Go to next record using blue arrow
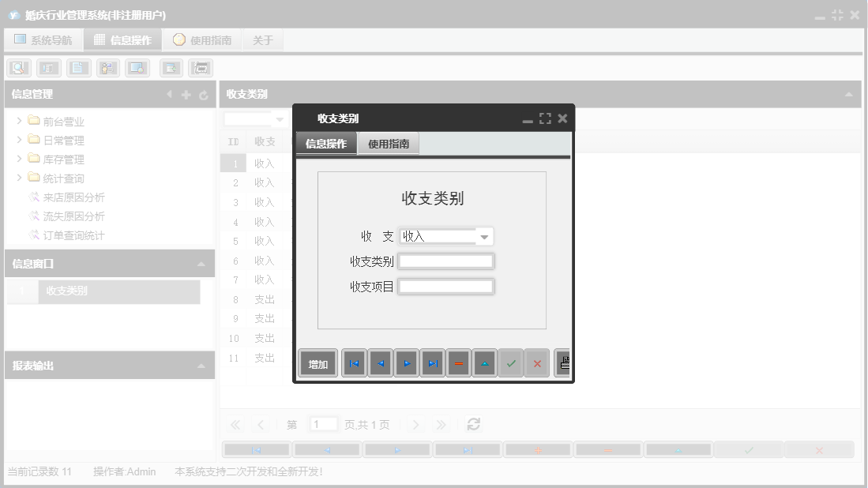Viewport: 868px width, 488px height. tap(406, 363)
